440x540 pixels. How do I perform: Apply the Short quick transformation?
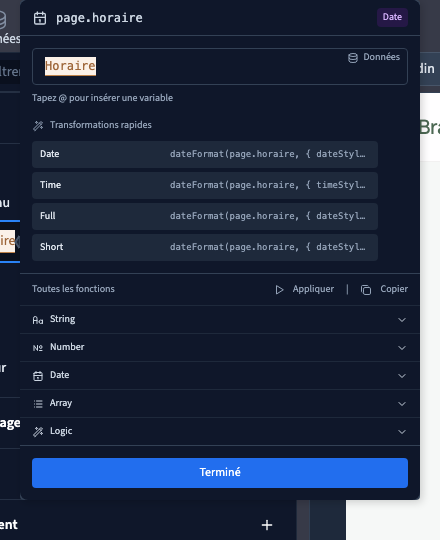tap(205, 247)
